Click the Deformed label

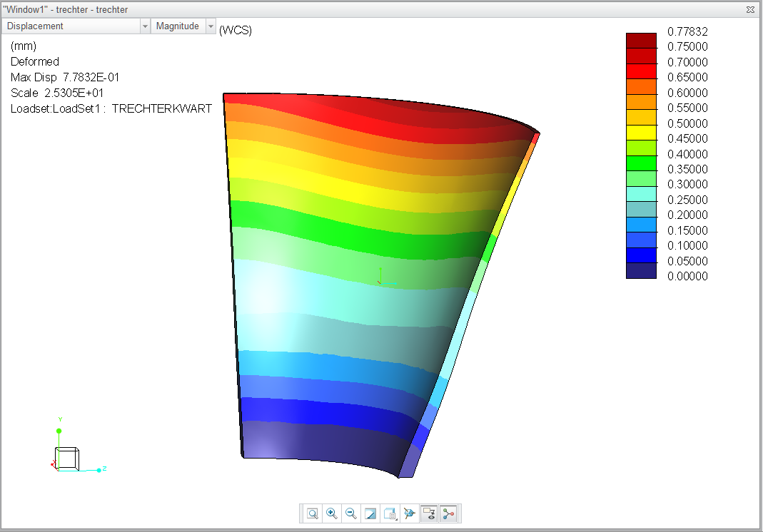(34, 62)
